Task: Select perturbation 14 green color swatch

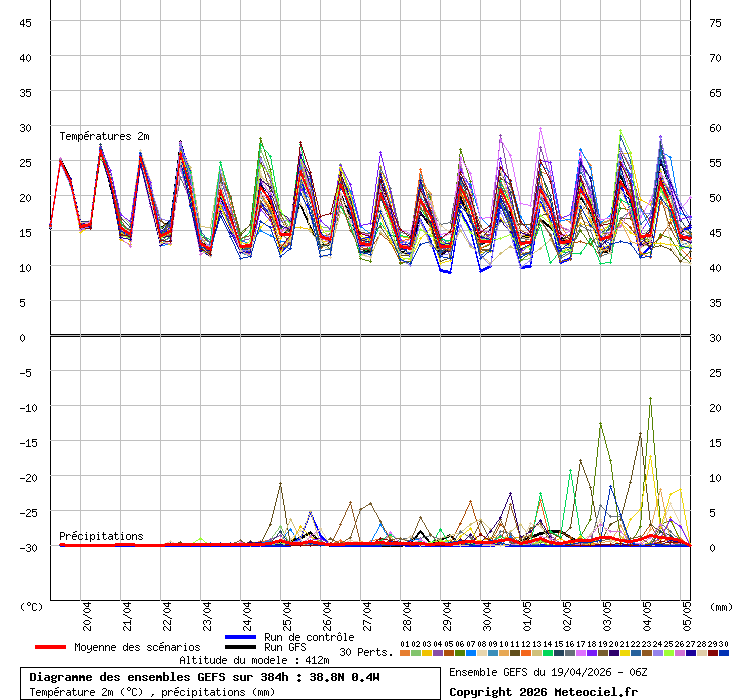Action: point(548,653)
